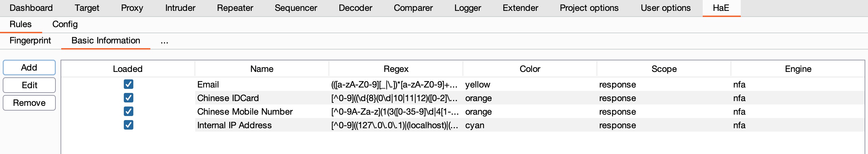Click the Add rule button
This screenshot has height=154, width=868.
tap(29, 68)
